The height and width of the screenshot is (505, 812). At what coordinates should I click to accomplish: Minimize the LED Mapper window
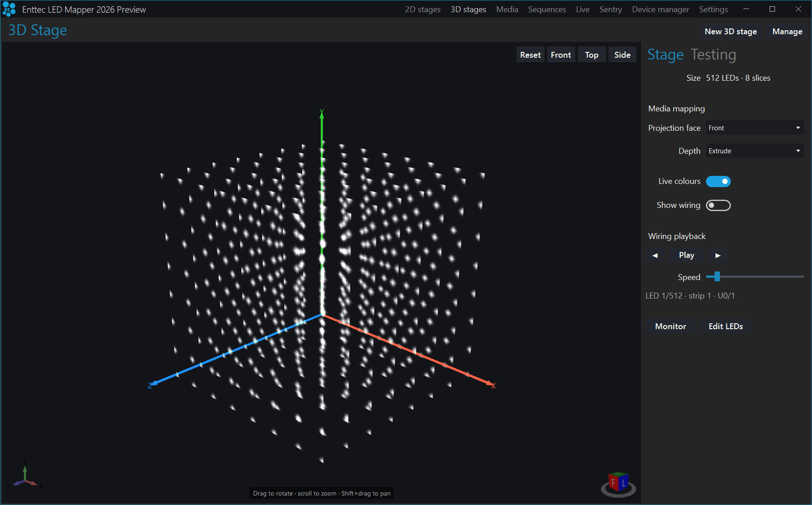pos(746,9)
